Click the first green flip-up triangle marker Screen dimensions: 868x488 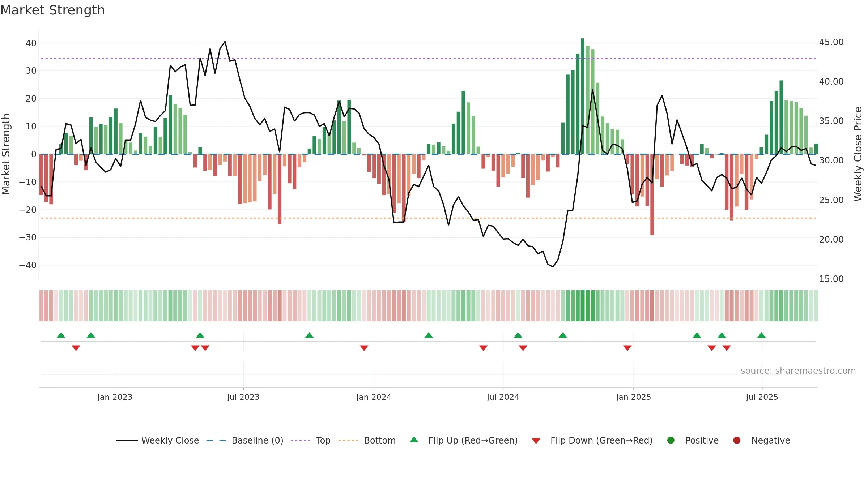pyautogui.click(x=61, y=335)
